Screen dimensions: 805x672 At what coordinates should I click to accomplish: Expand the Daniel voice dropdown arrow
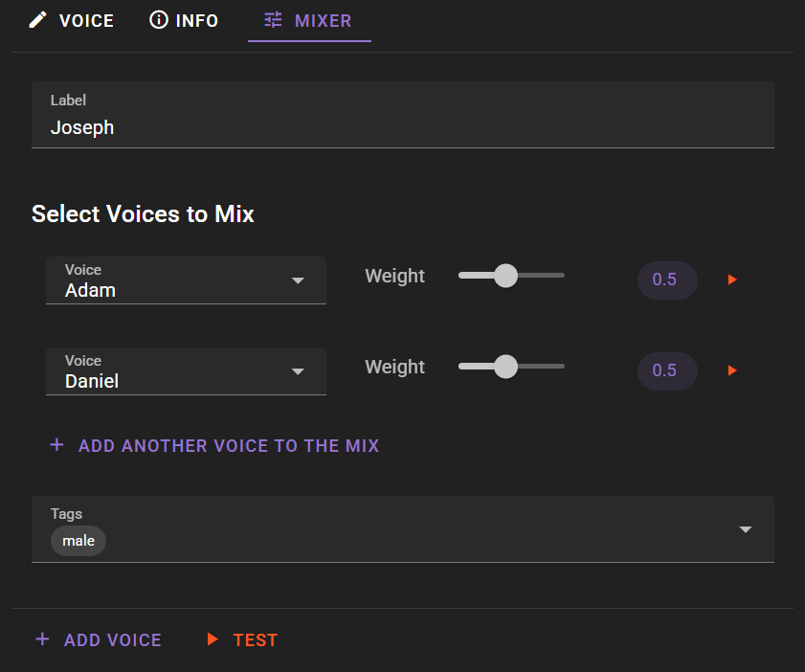(x=298, y=371)
